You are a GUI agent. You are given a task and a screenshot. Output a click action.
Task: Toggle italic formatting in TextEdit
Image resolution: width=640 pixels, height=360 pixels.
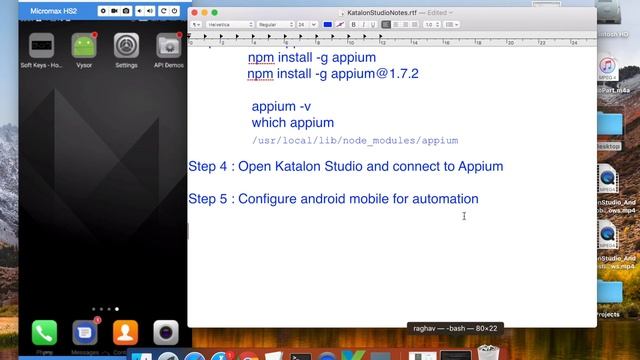point(363,24)
